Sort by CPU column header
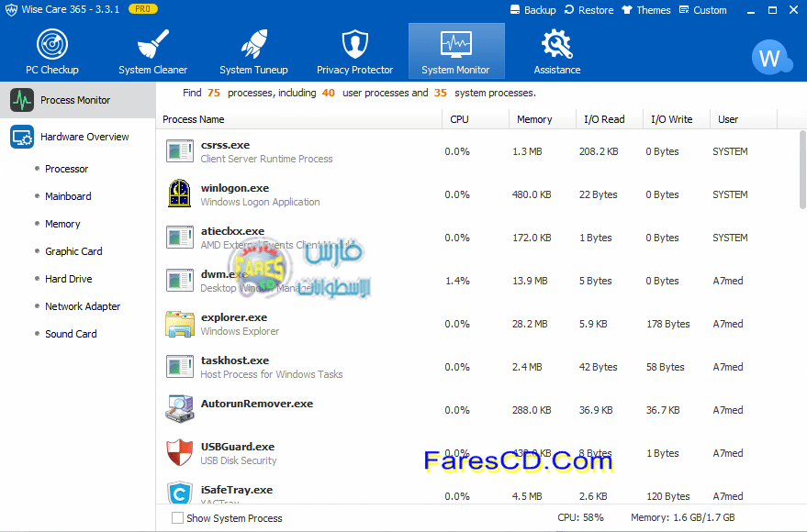807x532 pixels. 475,119
